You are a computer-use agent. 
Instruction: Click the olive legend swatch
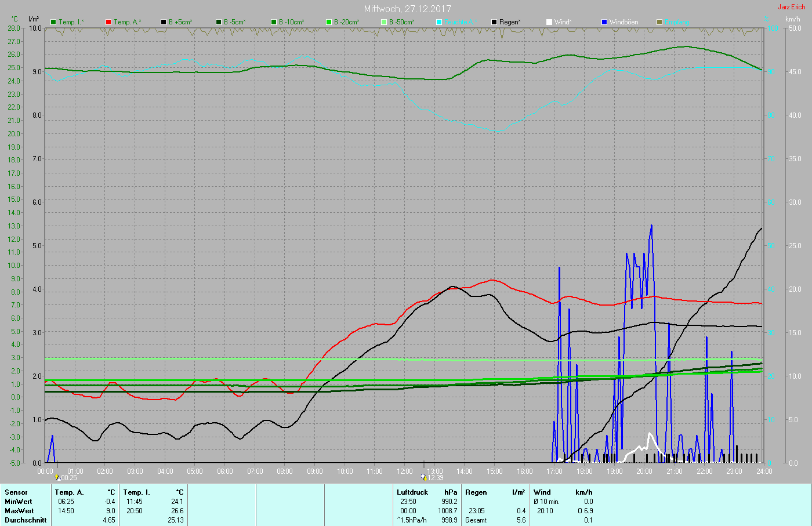pos(659,22)
